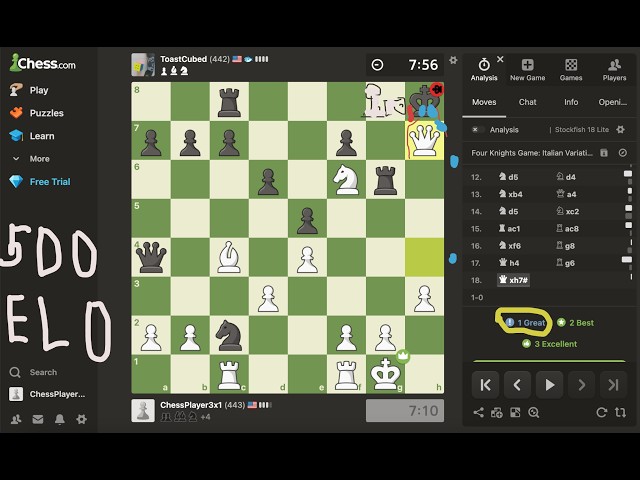This screenshot has height=480, width=640.
Task: Open Stockfish engine settings gear
Action: [620, 129]
